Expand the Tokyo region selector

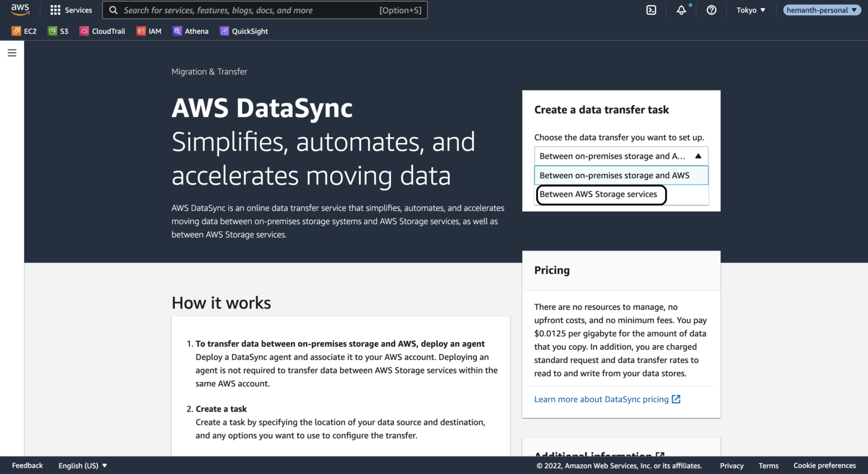[x=750, y=10]
